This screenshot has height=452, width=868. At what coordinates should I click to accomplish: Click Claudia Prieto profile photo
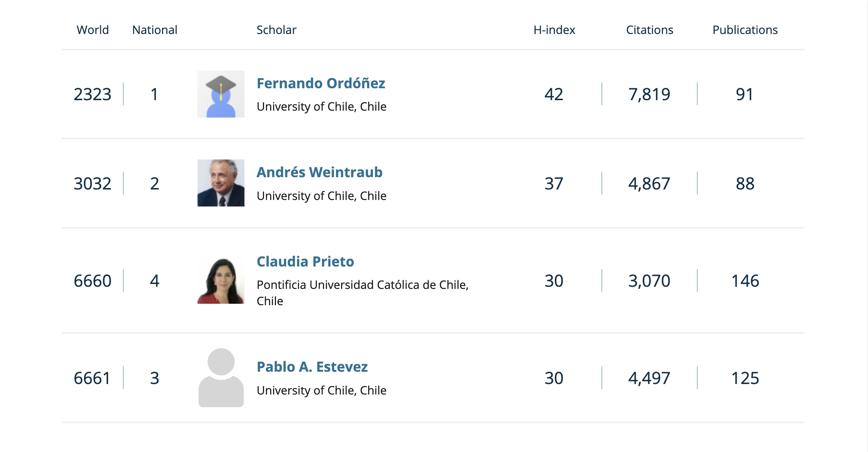(221, 280)
